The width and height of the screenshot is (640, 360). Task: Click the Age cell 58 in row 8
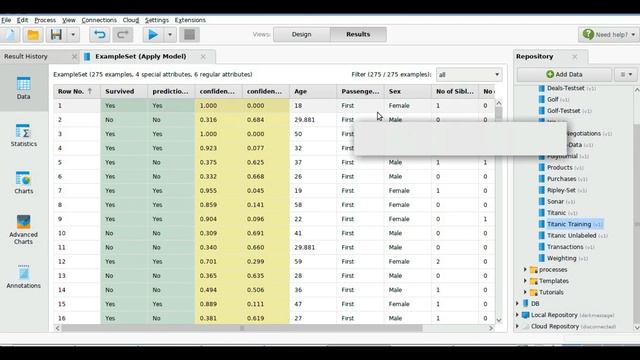pyautogui.click(x=313, y=205)
